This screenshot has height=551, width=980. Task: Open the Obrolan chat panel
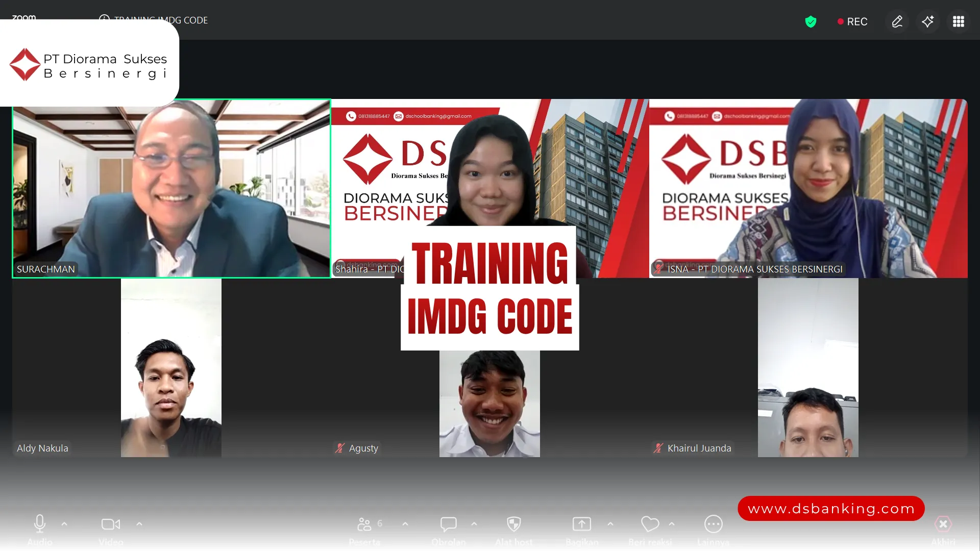[449, 524]
